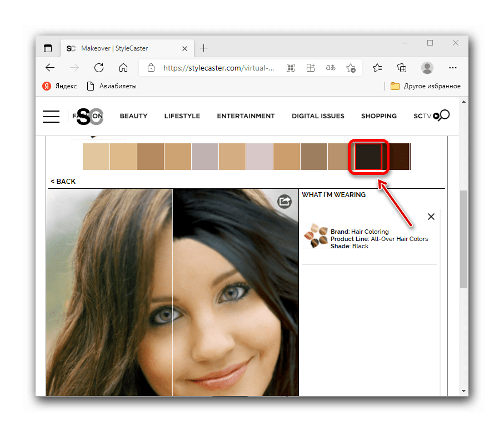
Task: Open the tab actions menu icon
Action: 48,48
